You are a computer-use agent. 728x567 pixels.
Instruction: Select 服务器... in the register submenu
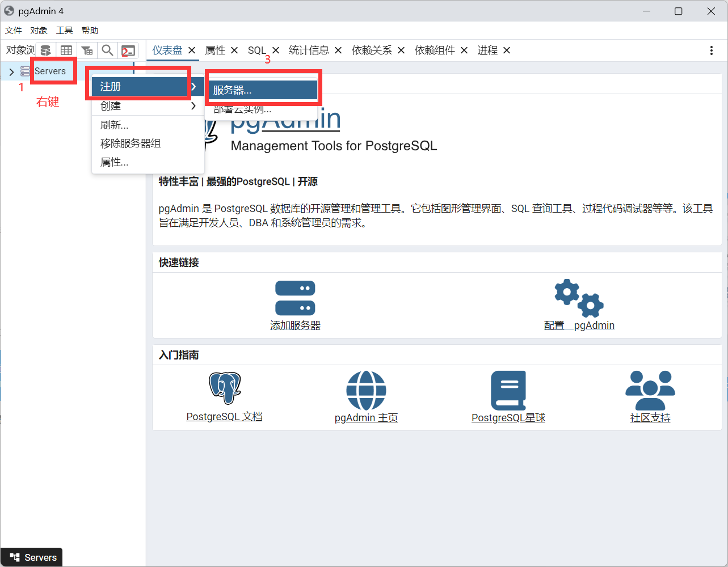(x=261, y=90)
